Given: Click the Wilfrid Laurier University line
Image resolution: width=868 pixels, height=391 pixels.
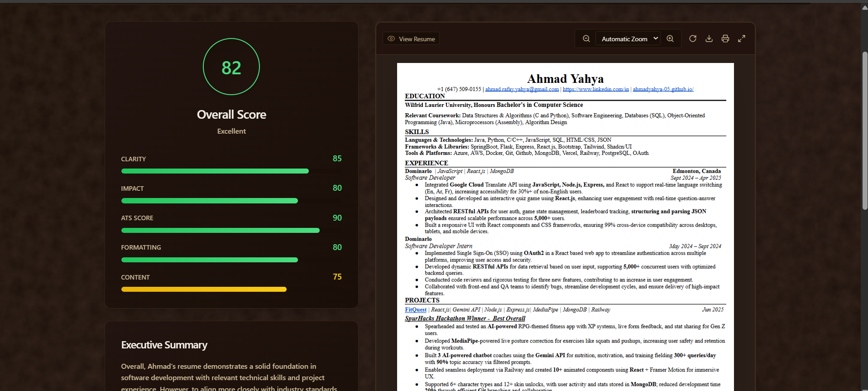Looking at the screenshot, I should coord(494,105).
